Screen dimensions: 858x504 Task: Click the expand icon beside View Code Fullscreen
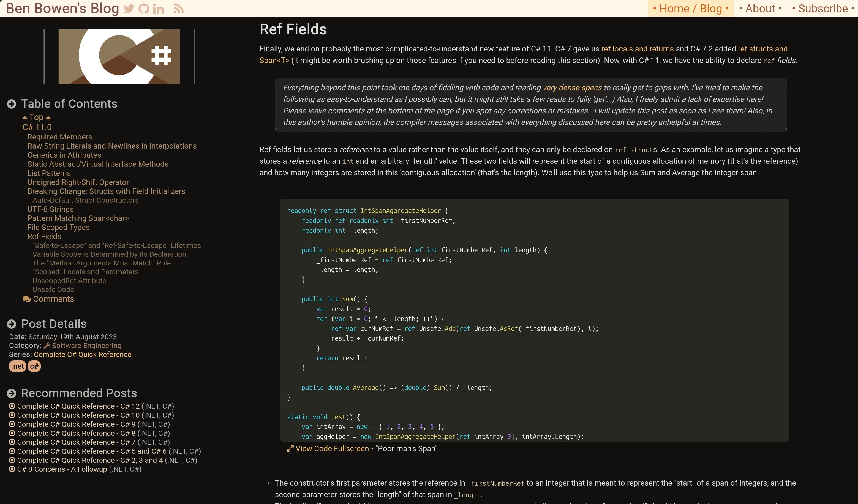pyautogui.click(x=290, y=449)
